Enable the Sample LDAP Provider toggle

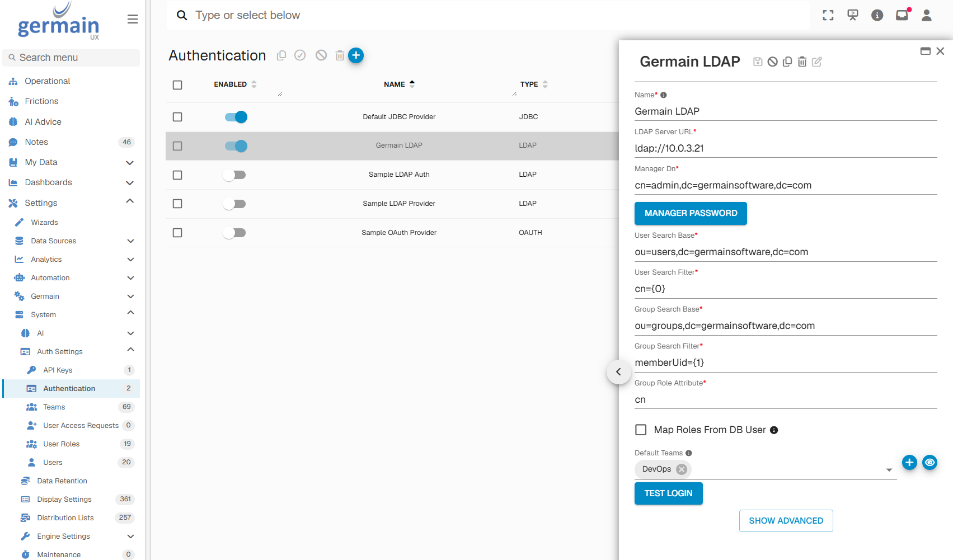(x=234, y=204)
